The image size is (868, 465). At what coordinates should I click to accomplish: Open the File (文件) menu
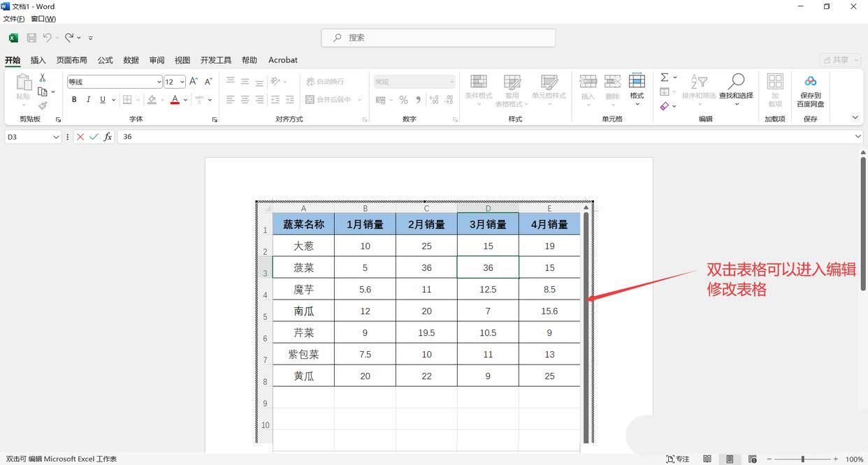pyautogui.click(x=14, y=19)
